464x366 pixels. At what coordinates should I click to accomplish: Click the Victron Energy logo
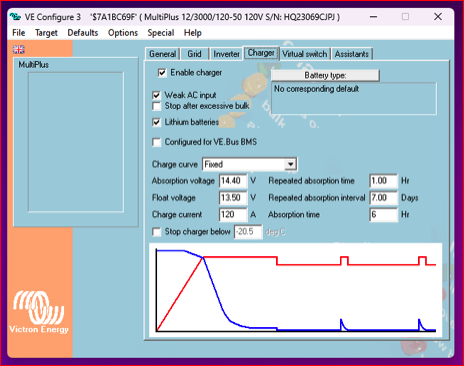[x=39, y=312]
